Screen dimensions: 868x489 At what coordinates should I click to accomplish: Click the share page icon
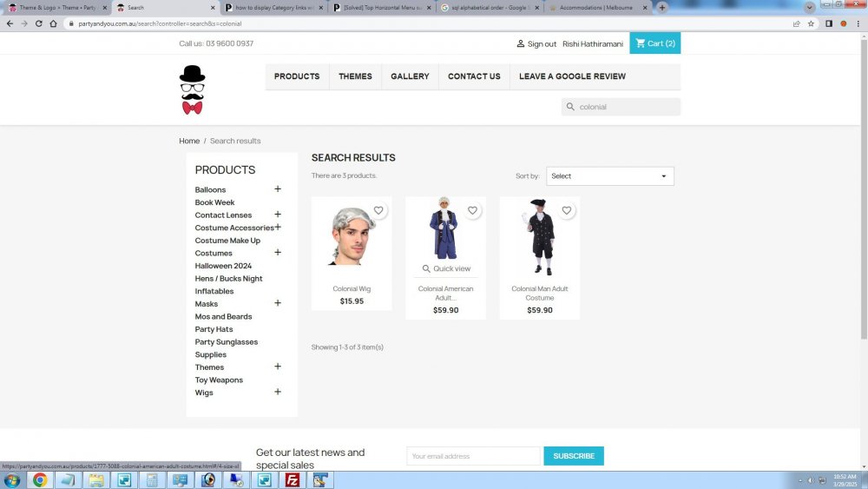(x=797, y=23)
